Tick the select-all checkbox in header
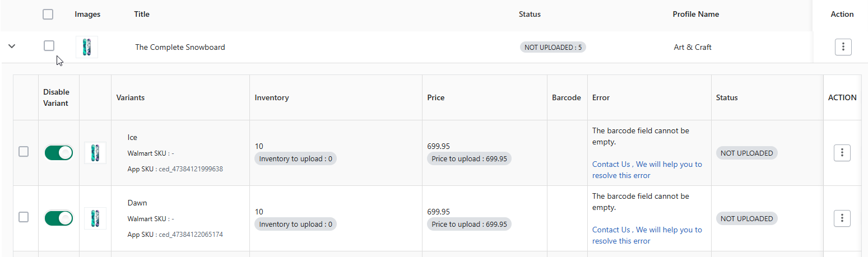Screen dimensions: 868x257 [x=48, y=15]
